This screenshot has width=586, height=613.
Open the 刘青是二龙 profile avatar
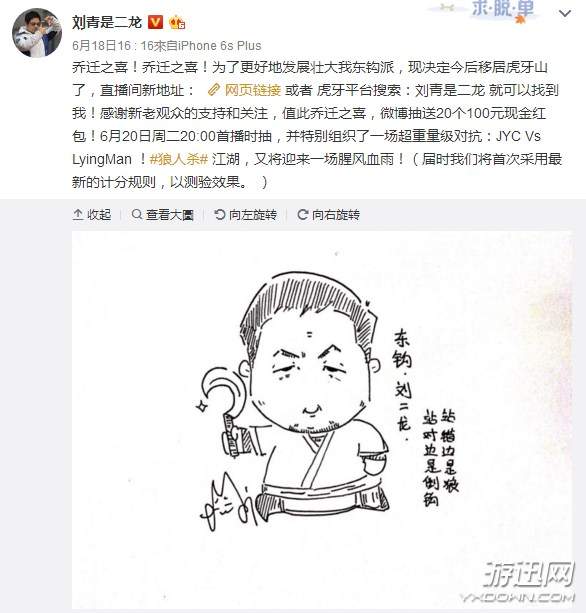(x=37, y=32)
